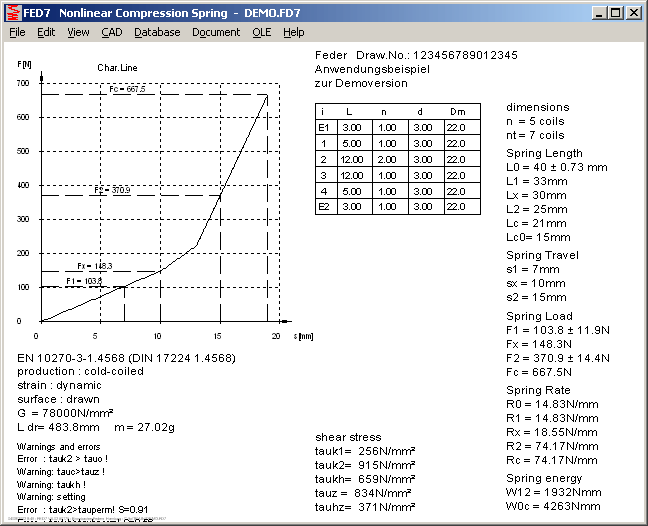Click the Fc = 667.5 chart label
Viewport: 648px width, 526px height.
(x=128, y=89)
